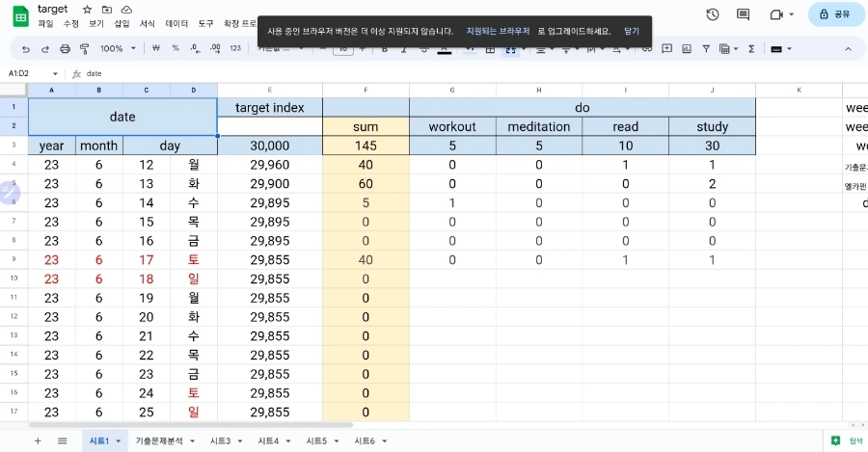Open the 도구 menu

206,24
